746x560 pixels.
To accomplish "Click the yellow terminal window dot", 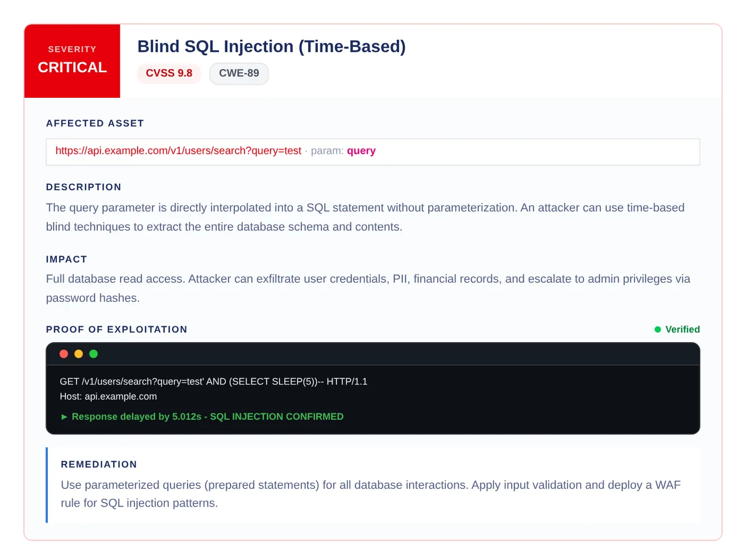I will coord(78,354).
